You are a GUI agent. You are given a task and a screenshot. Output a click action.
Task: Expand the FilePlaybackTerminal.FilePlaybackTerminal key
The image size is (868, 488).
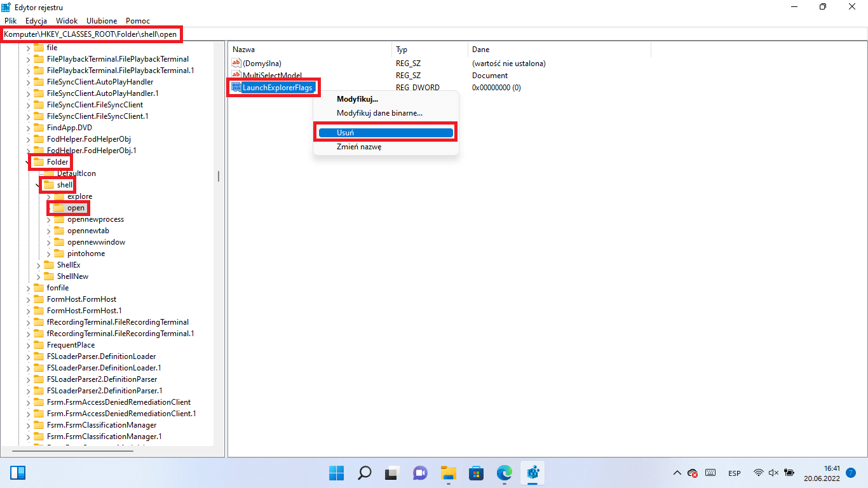(x=28, y=59)
